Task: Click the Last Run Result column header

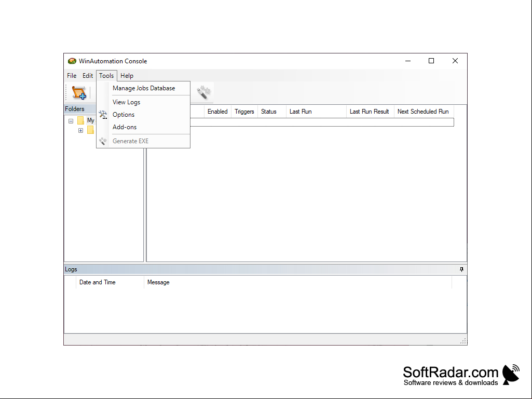Action: [369, 112]
